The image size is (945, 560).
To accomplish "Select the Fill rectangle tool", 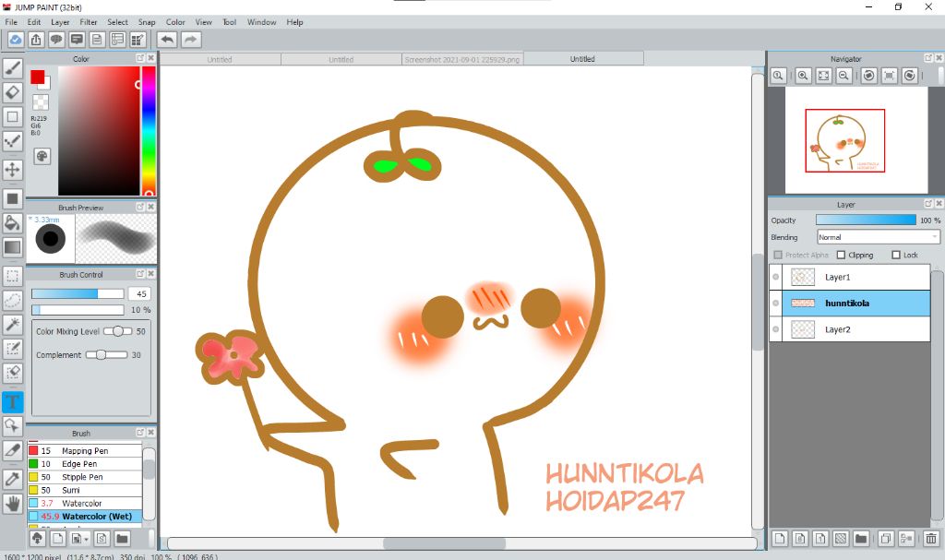I will coord(13,198).
